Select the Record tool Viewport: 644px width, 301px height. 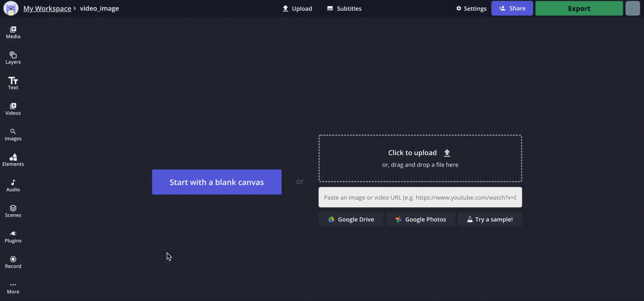click(x=13, y=262)
